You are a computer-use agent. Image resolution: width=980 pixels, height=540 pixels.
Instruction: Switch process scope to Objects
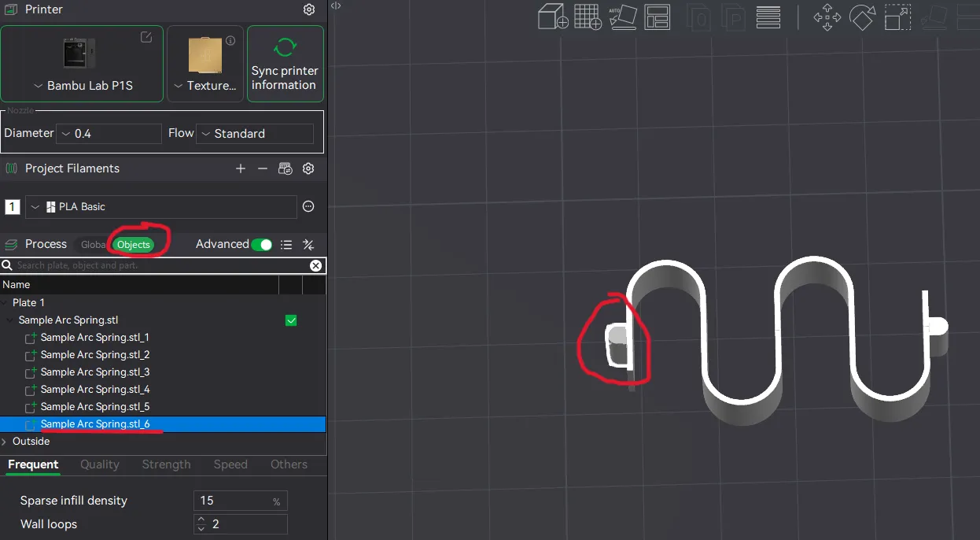pos(133,245)
